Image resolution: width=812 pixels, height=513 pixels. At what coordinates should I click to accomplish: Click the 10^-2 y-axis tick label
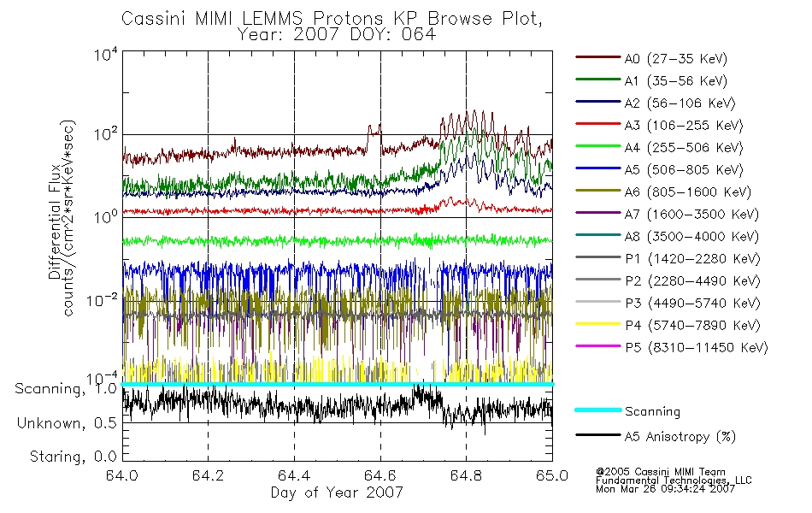point(102,300)
